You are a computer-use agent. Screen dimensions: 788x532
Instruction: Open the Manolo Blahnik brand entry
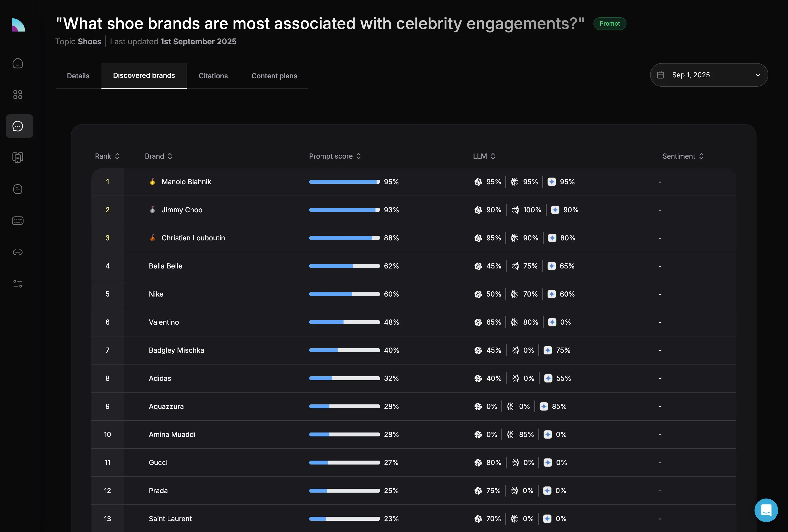[186, 182]
